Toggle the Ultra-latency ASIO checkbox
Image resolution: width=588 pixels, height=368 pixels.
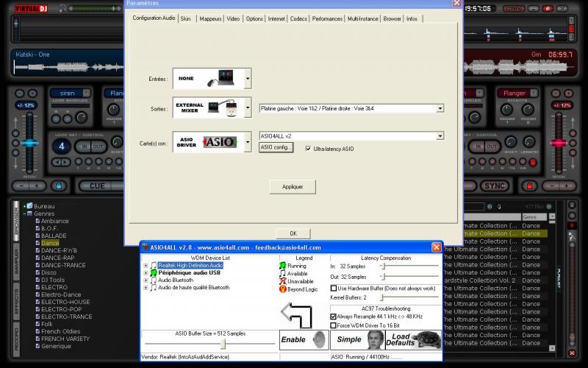pos(308,149)
